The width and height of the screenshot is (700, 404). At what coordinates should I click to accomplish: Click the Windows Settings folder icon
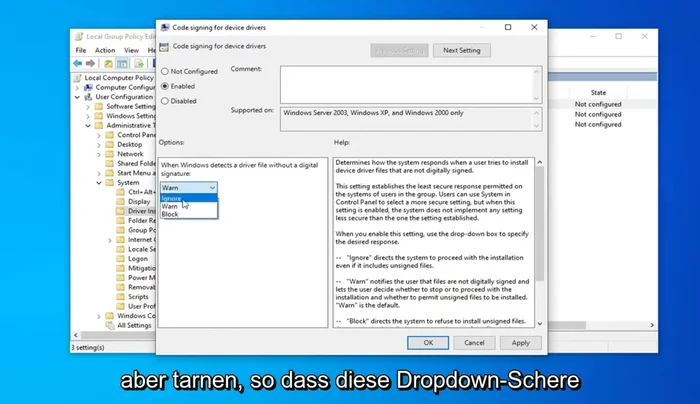(x=99, y=116)
